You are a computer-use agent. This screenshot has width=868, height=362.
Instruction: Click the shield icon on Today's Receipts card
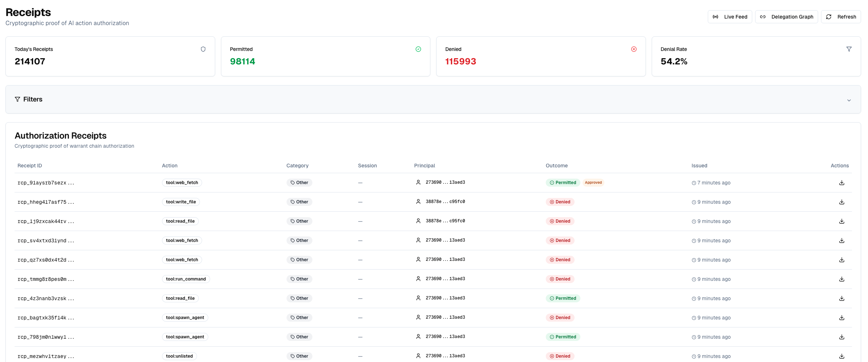tap(203, 49)
